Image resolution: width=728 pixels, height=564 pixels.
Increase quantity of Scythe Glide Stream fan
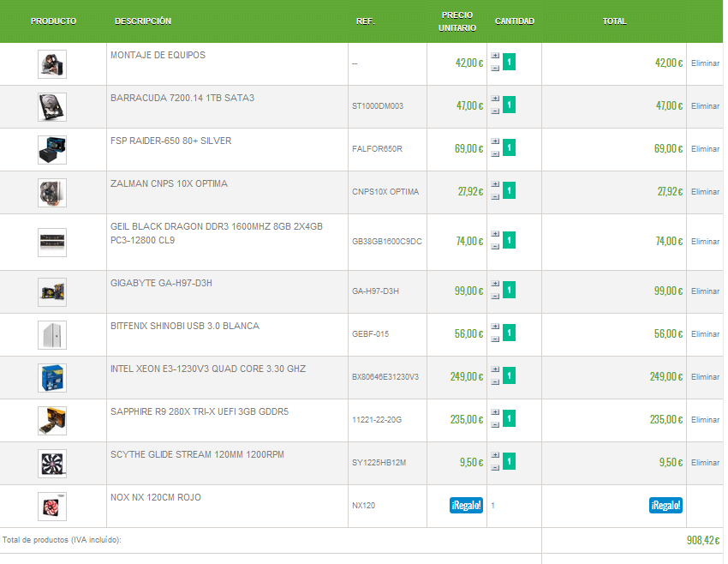495,455
